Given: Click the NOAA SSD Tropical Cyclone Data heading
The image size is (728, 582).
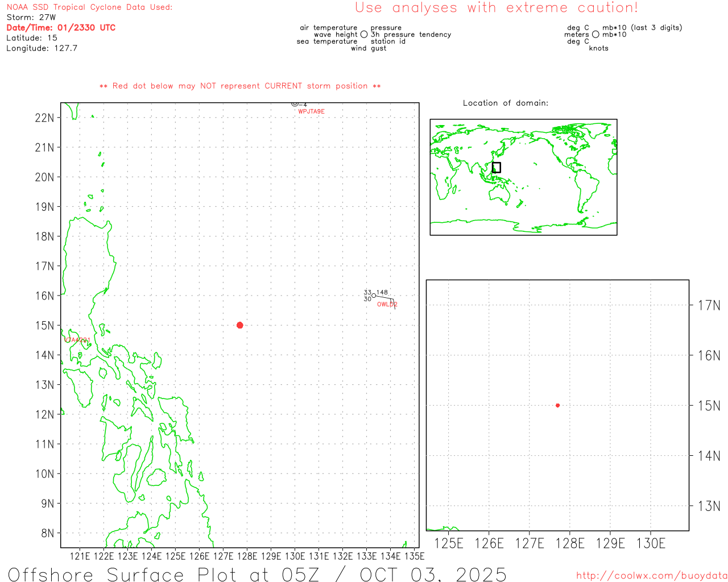Looking at the screenshot, I should [x=89, y=7].
